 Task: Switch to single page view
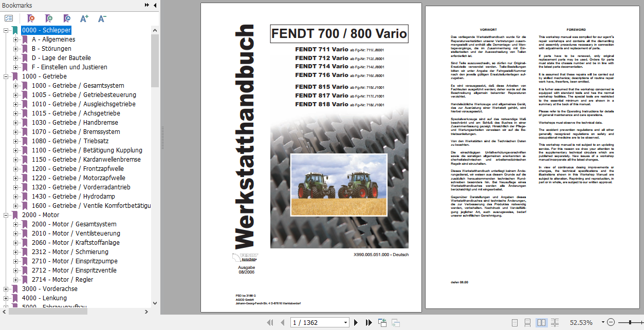[x=513, y=323]
